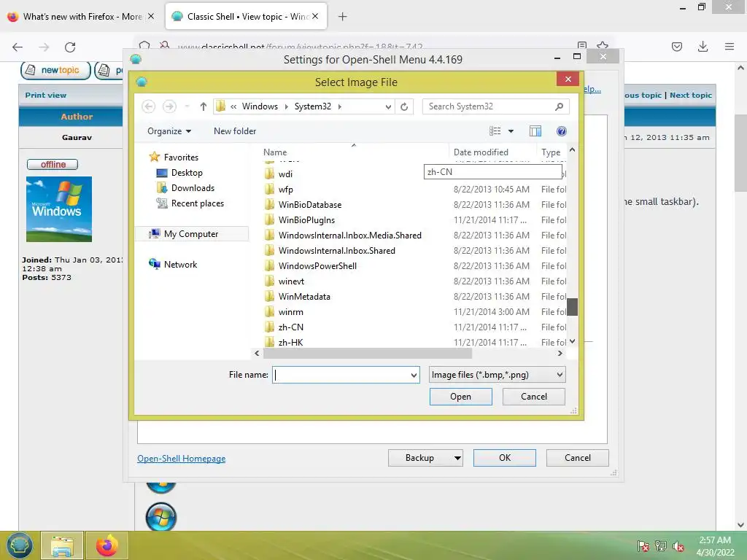Click OK in Open-Shell settings window
The image size is (747, 560).
coord(505,458)
